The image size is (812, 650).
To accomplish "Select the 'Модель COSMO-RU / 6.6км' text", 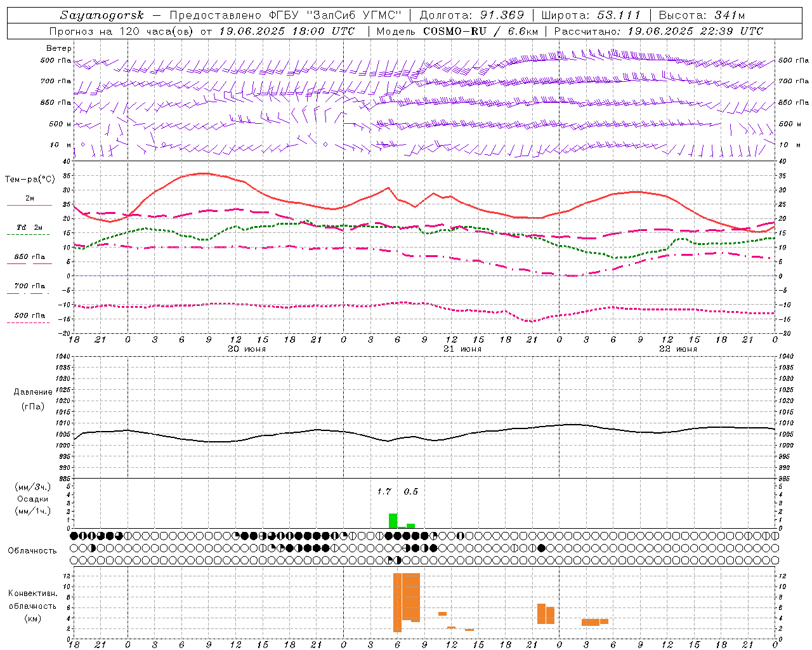I will tap(457, 31).
